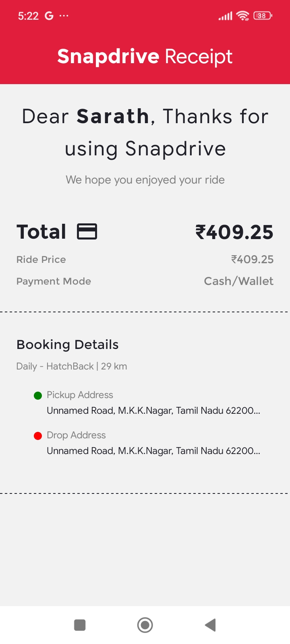Tap the red drop location dot
290x644 pixels.
pos(38,436)
